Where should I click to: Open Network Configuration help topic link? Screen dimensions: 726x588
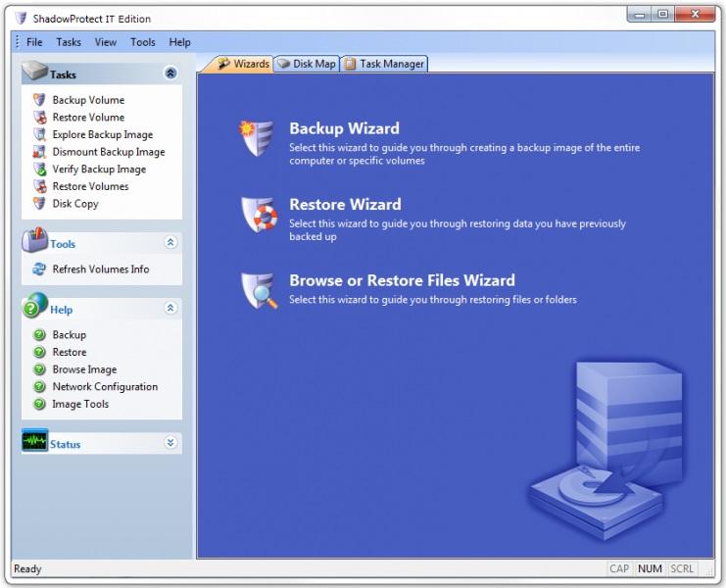click(105, 386)
